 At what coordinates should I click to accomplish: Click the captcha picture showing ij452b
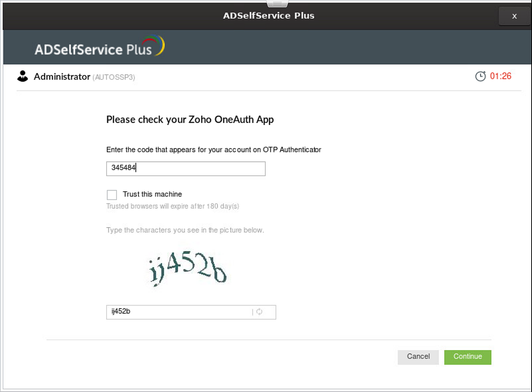[x=187, y=267]
